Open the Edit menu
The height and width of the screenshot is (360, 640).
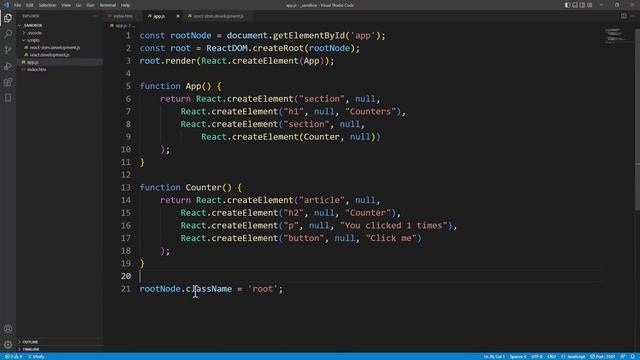click(x=30, y=5)
